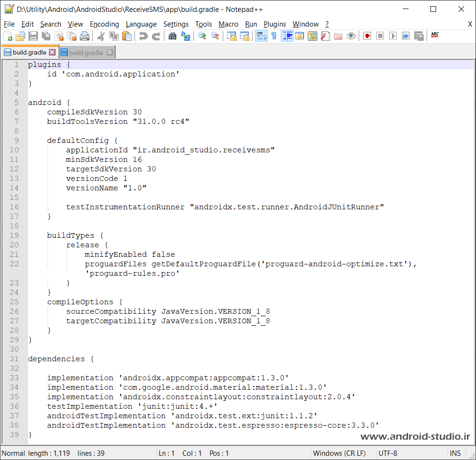Paste clipboard contents from the toolbar

point(127,35)
